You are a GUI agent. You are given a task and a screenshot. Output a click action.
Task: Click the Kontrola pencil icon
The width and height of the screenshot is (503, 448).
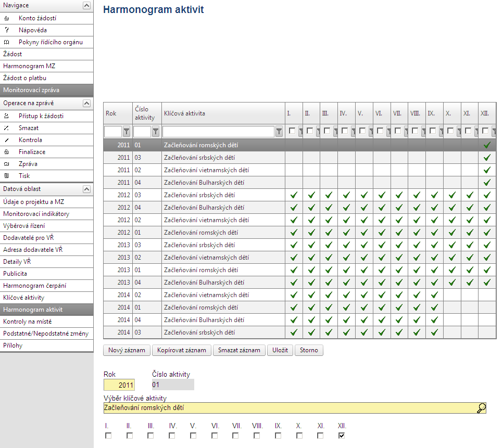(x=6, y=140)
